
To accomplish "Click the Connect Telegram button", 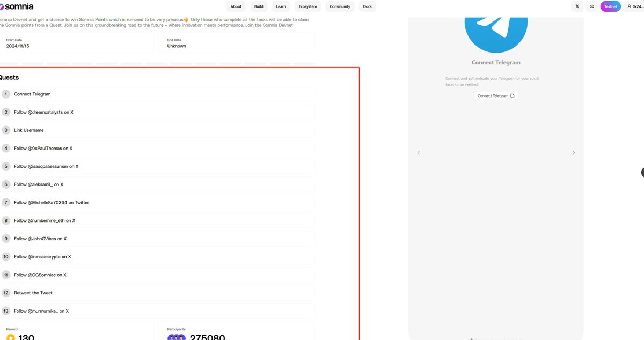I will (496, 96).
